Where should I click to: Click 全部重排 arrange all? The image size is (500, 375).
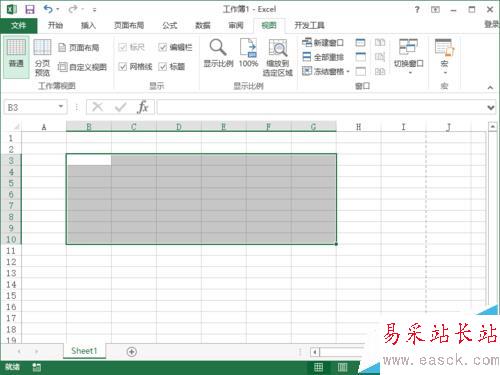pyautogui.click(x=323, y=57)
